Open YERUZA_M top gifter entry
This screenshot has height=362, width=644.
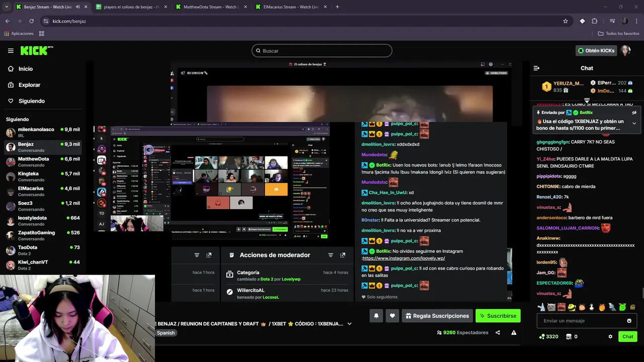(x=562, y=86)
